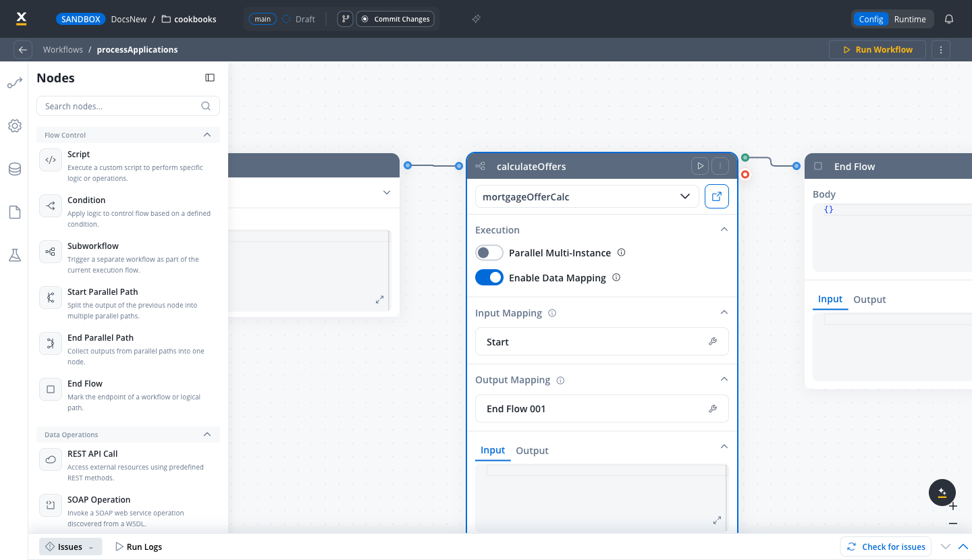Open mortgageOfferCalc in new tab icon
This screenshot has height=560, width=972.
(x=717, y=196)
